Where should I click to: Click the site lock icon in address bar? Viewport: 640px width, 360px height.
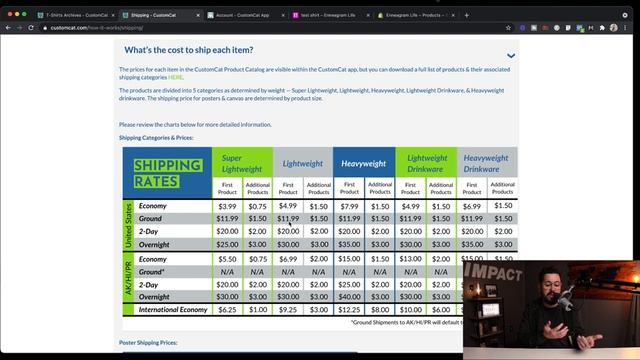coord(45,28)
